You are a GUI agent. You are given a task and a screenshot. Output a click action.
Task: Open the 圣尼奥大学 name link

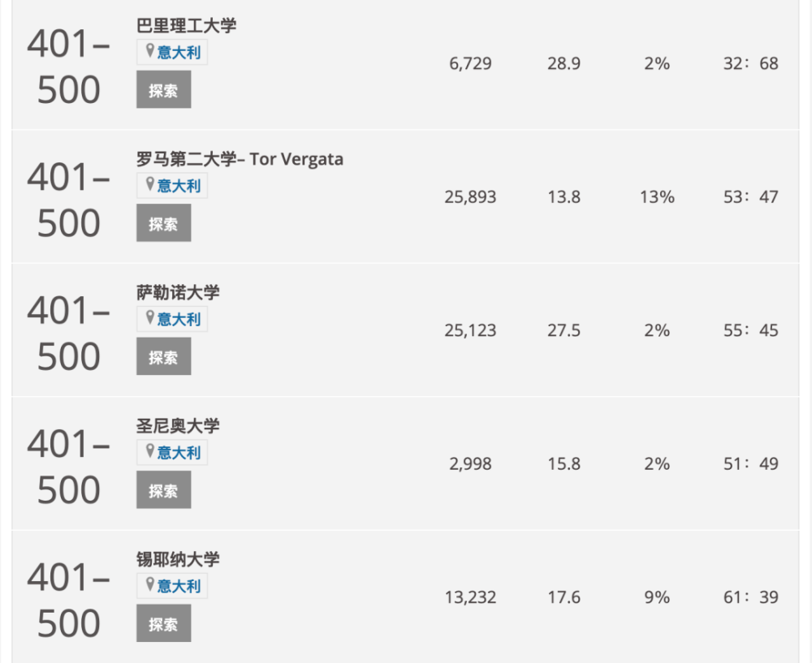tap(178, 426)
